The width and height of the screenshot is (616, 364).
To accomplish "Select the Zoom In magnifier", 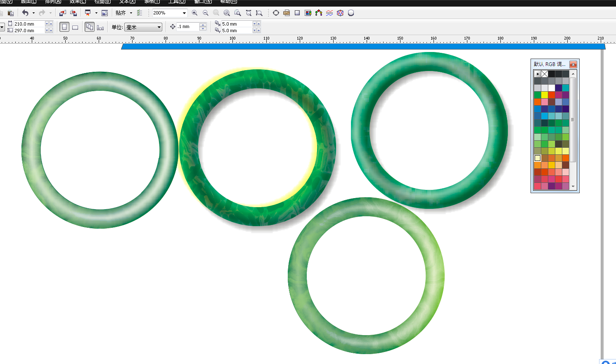I will 195,13.
